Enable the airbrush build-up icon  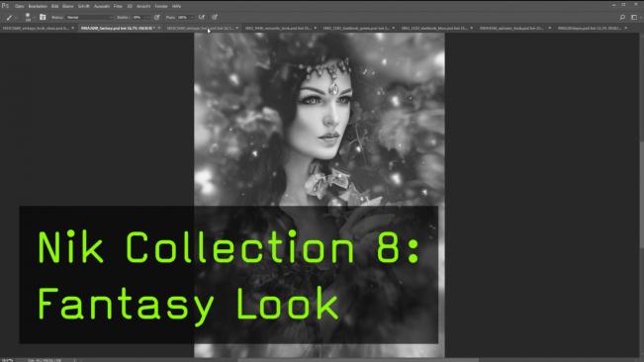point(201,17)
